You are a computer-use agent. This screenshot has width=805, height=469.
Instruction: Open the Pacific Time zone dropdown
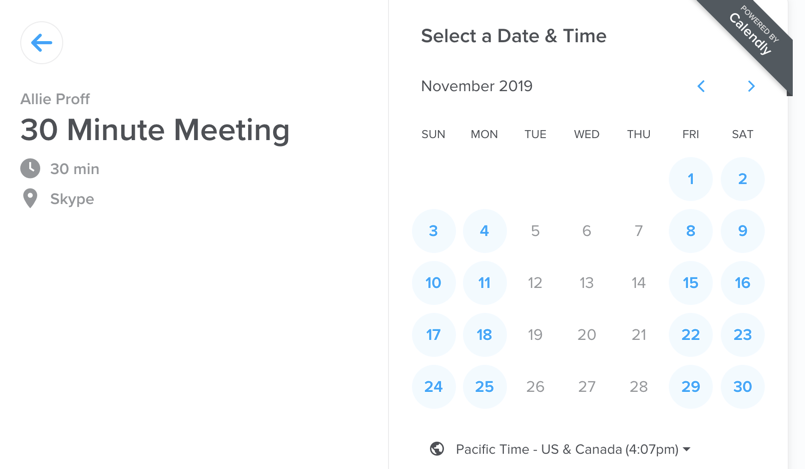tap(573, 449)
